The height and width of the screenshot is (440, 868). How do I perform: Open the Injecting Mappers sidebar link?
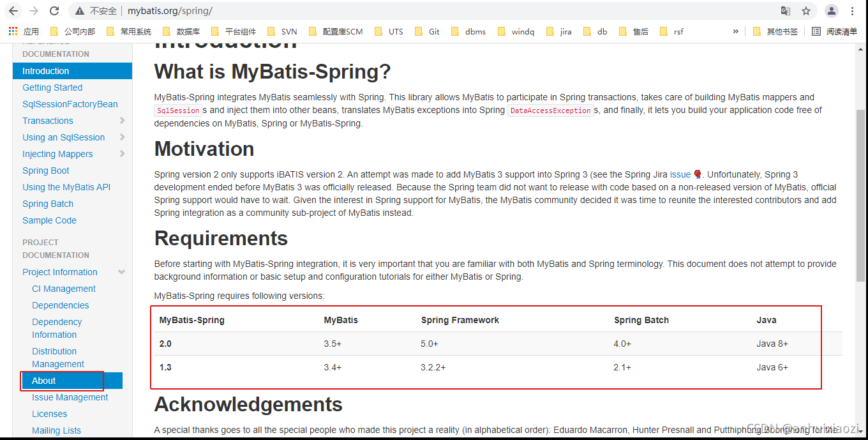point(57,154)
